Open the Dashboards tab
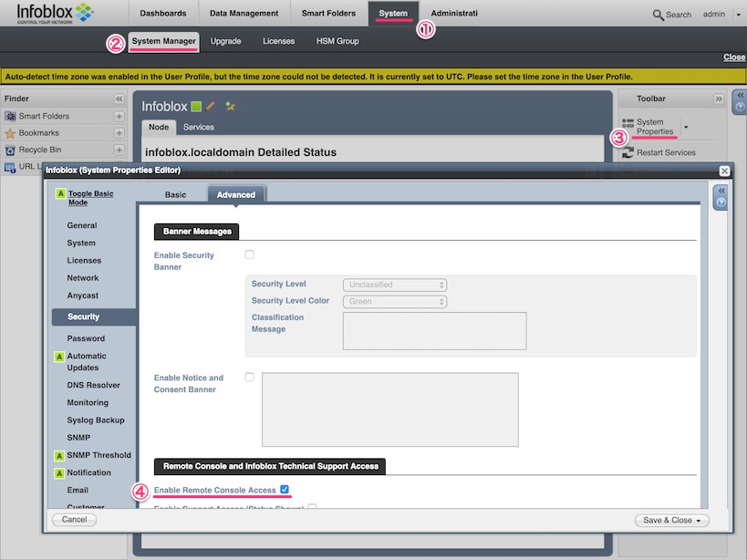Viewport: 747px width, 560px height. (163, 14)
